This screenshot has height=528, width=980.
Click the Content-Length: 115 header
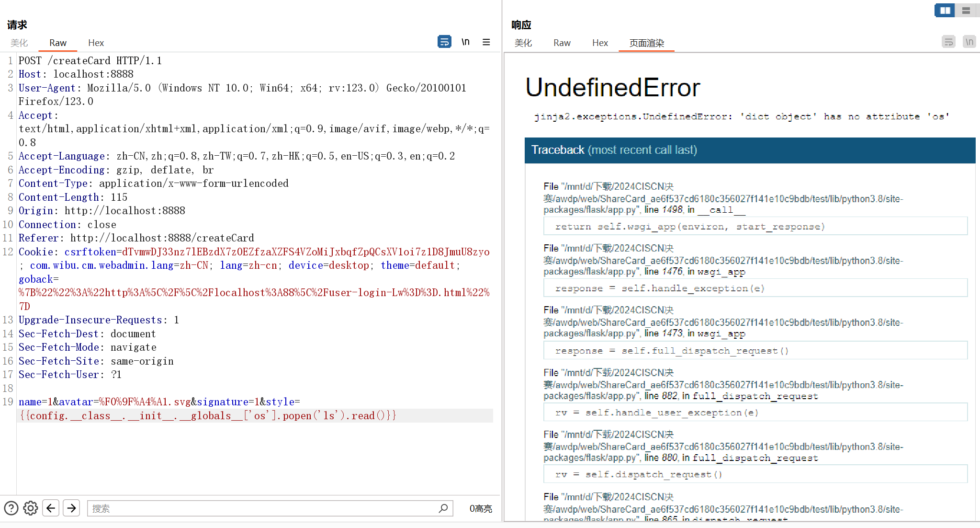tap(73, 197)
